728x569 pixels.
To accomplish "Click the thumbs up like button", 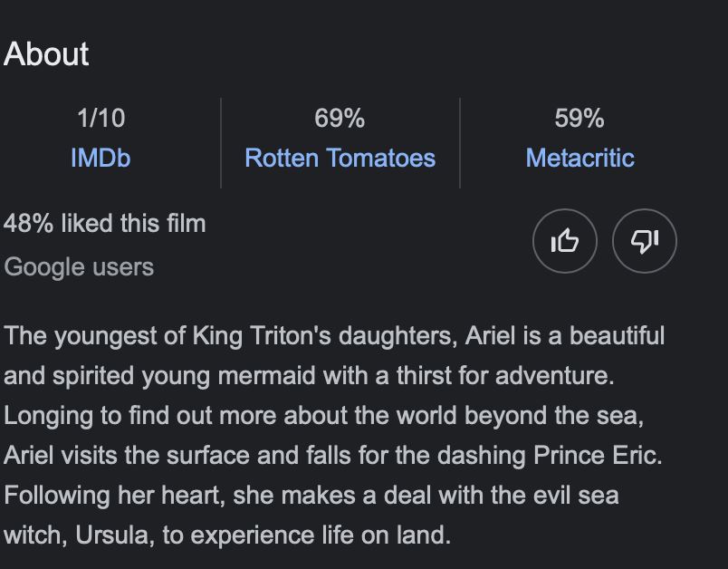I will click(x=565, y=241).
